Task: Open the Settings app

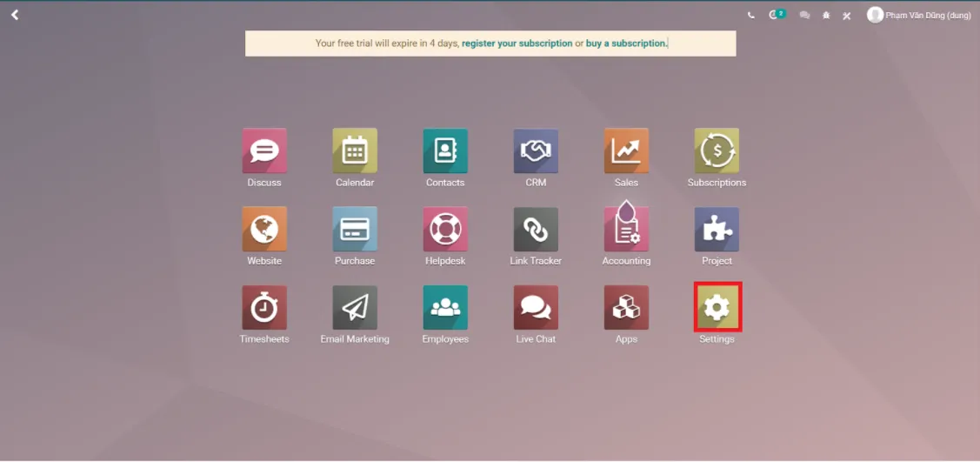Action: 717,308
